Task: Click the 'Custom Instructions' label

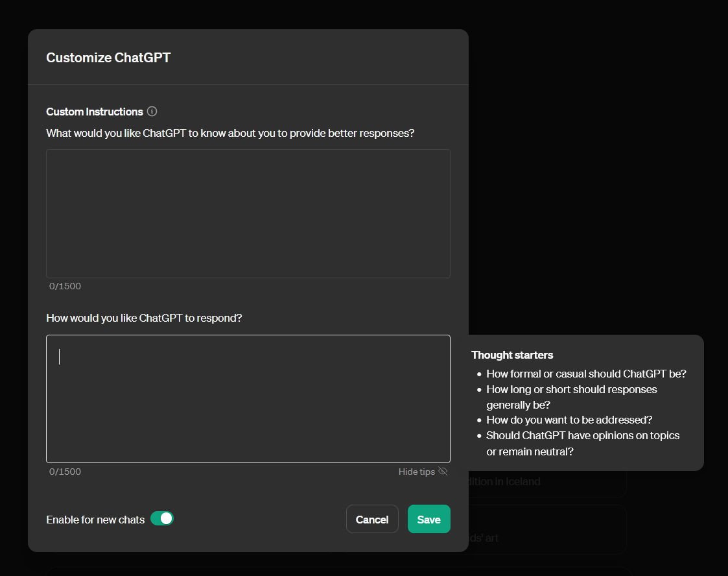Action: click(x=95, y=112)
